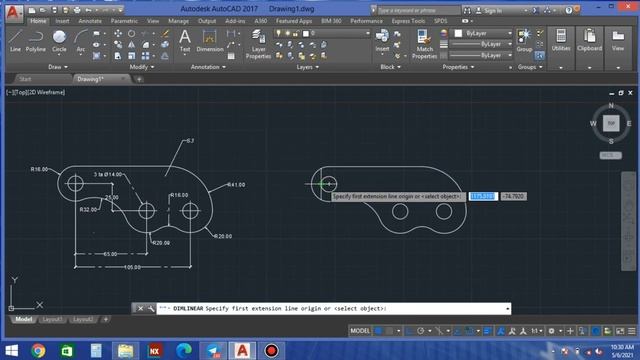
Task: Click the DIMLINEAR command line input
Action: click(x=333, y=309)
